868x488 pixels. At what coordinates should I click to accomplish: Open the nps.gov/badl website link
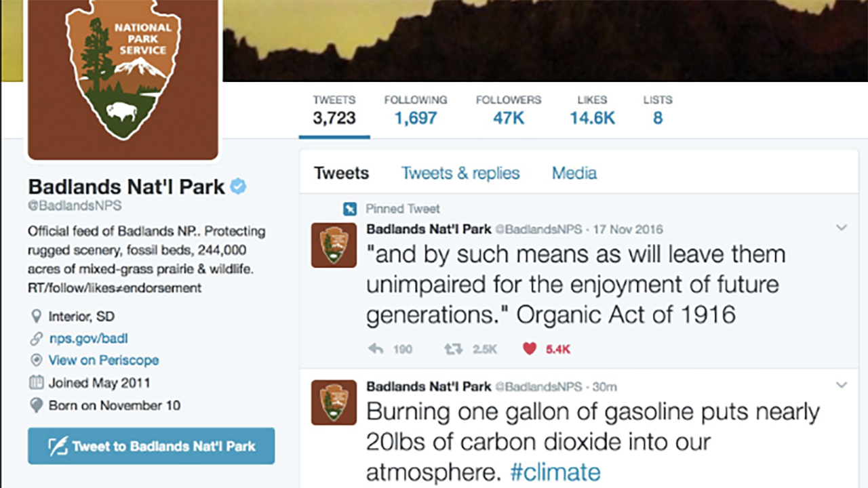pyautogui.click(x=87, y=338)
